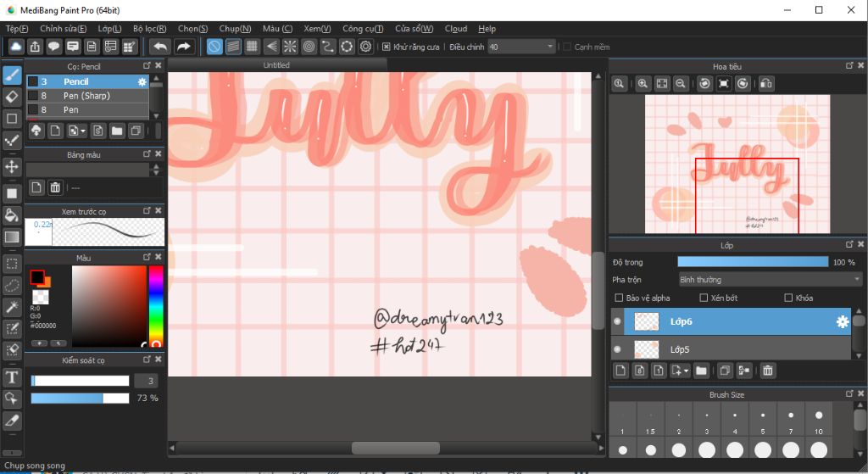Undock the Cọ: Pencil panel
This screenshot has width=868, height=474.
point(147,65)
